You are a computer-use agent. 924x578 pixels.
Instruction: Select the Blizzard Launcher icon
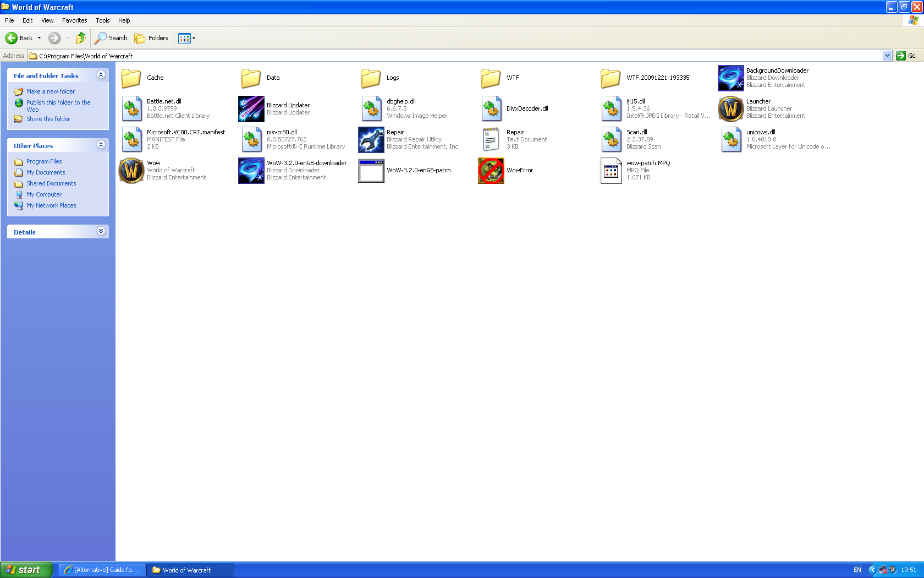click(731, 109)
